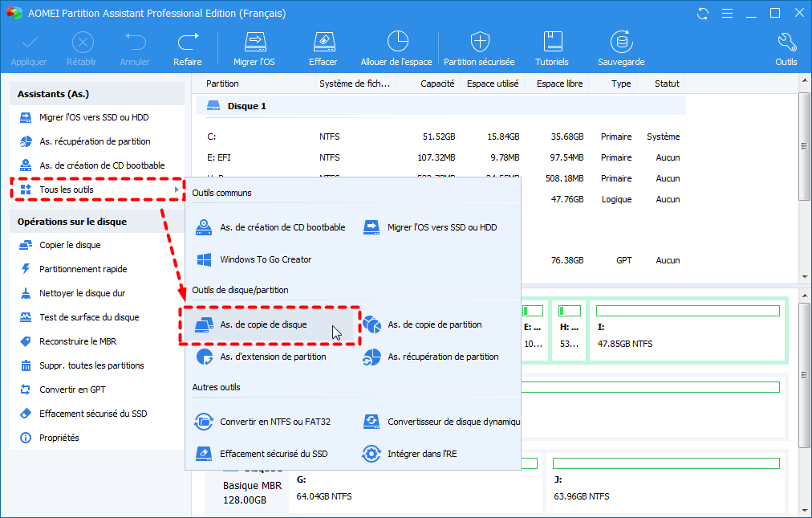Click the refresh icon in title bar
Viewport: 812px width, 518px height.
[x=704, y=14]
